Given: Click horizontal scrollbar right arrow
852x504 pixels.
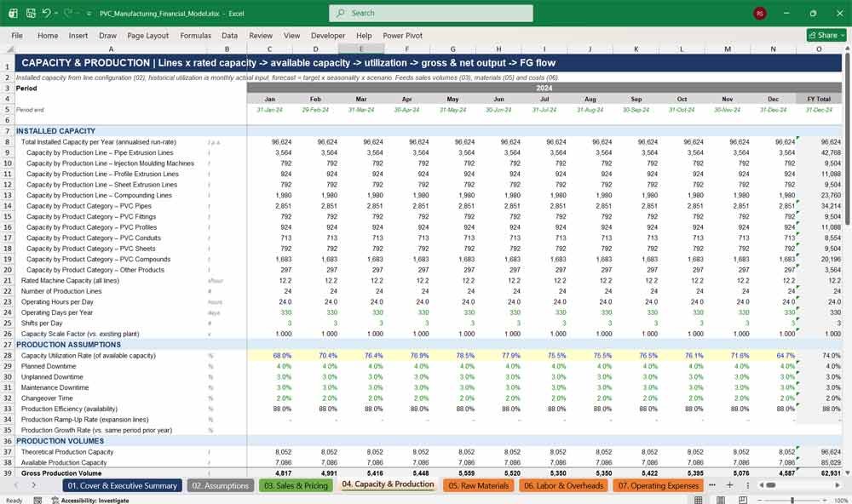Looking at the screenshot, I should point(838,485).
